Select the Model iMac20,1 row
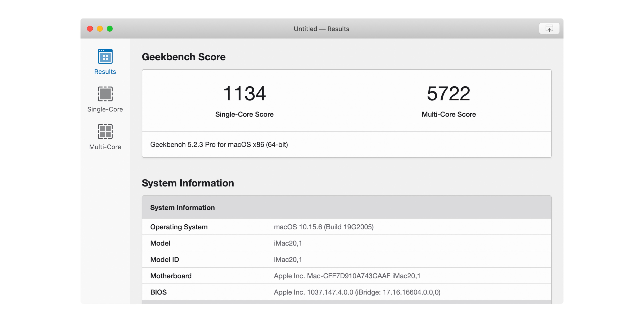 (346, 243)
